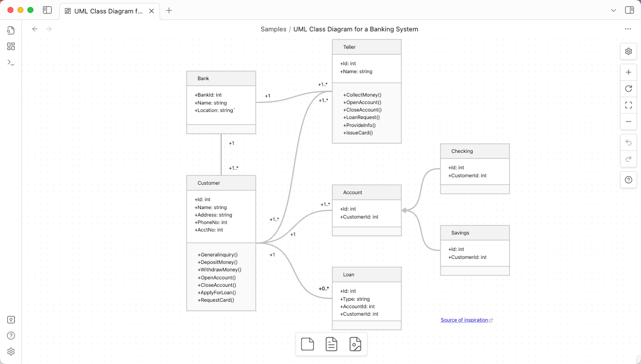Screen dimensions: 641x364
Task: Select the Account class header
Action: point(367,192)
